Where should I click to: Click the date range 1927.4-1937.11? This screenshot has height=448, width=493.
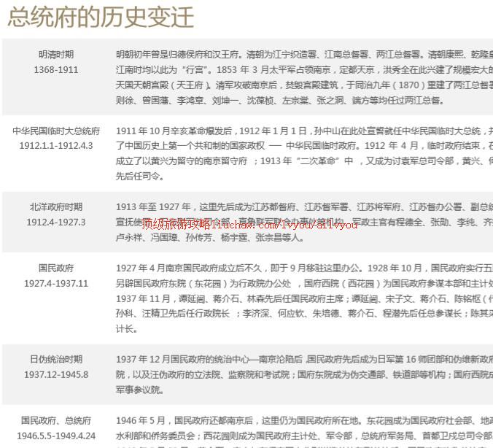(56, 283)
